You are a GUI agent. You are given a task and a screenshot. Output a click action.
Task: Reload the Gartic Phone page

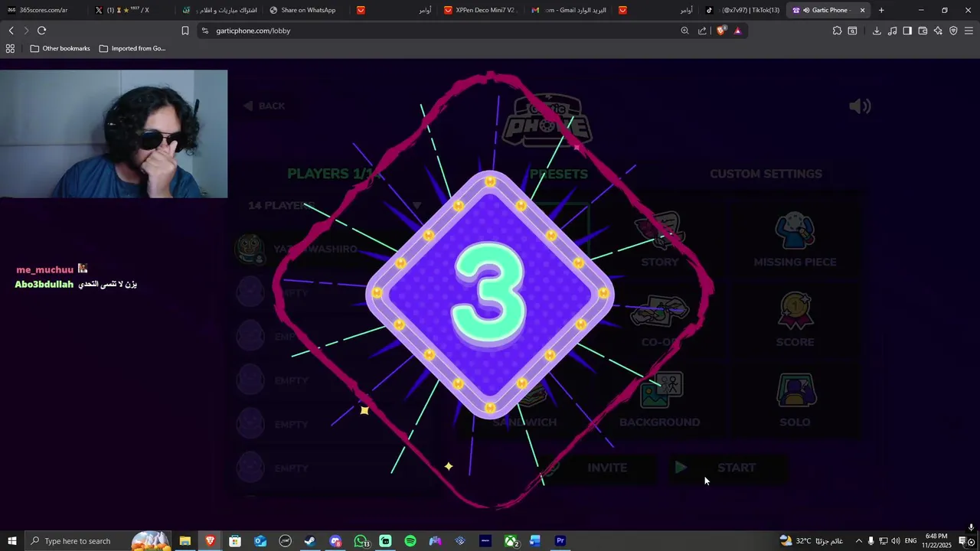(x=41, y=31)
